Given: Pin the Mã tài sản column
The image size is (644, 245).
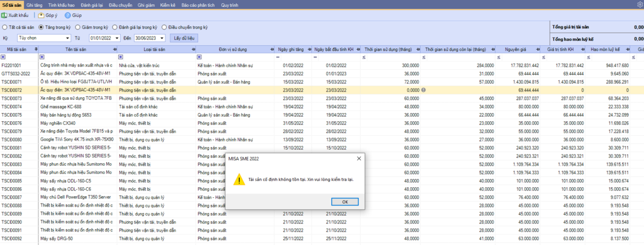Looking at the screenshot, I should tap(36, 49).
